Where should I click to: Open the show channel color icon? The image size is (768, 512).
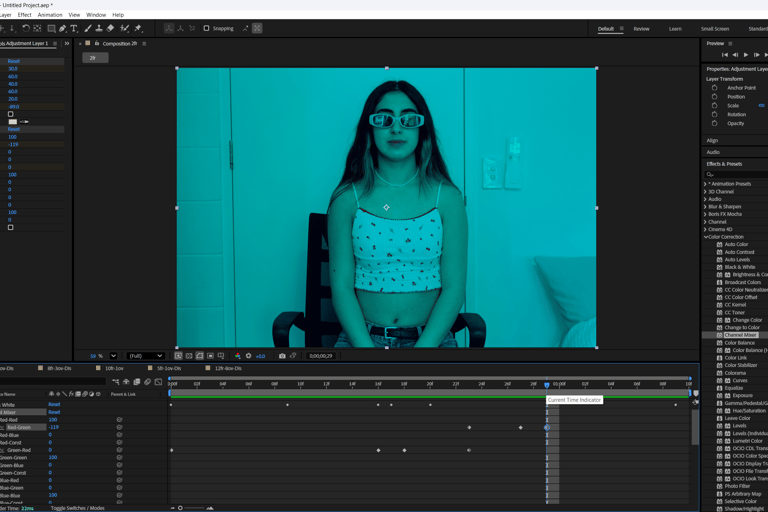pos(238,356)
